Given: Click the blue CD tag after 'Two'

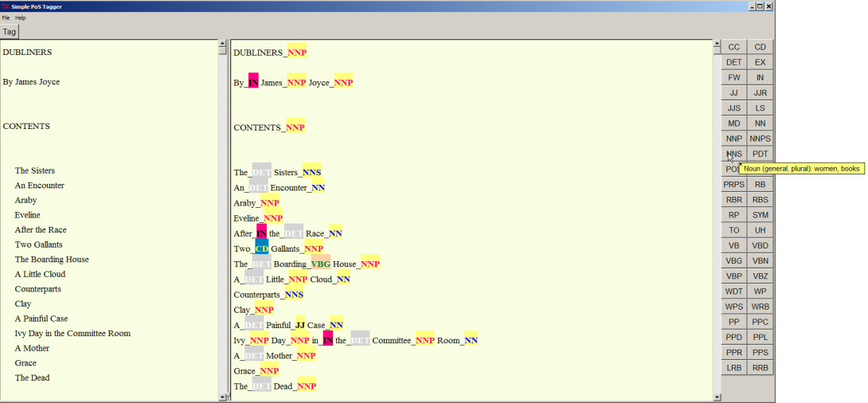Looking at the screenshot, I should (262, 248).
